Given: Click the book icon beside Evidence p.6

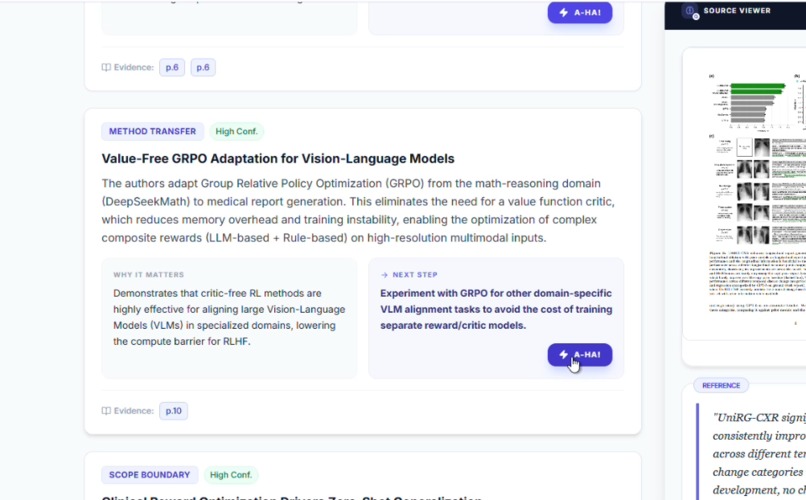Looking at the screenshot, I should tap(106, 67).
